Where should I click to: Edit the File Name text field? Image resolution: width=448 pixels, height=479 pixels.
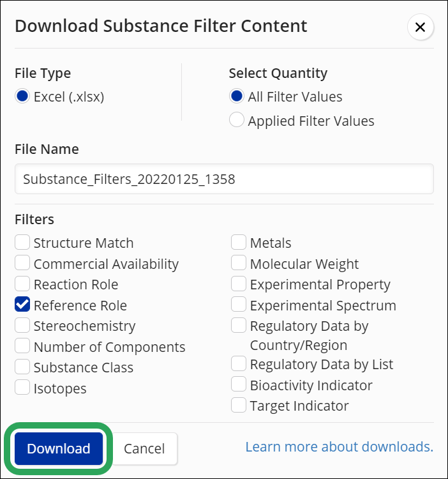pos(224,179)
